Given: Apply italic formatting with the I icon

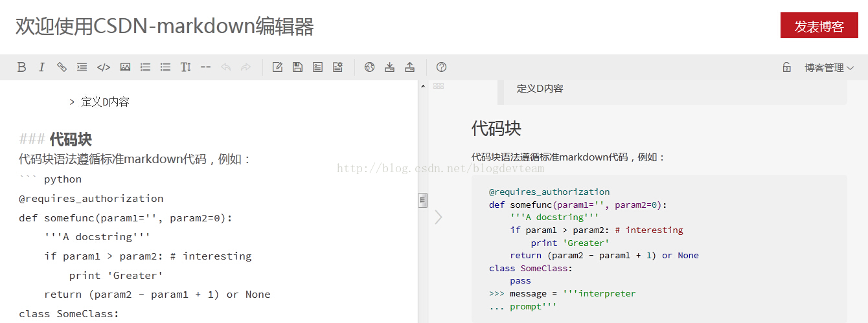Looking at the screenshot, I should (41, 67).
